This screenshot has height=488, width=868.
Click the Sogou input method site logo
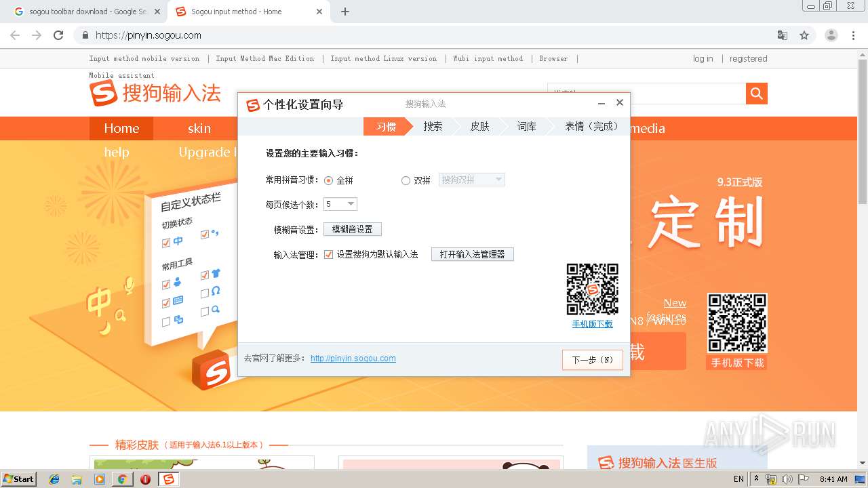[x=155, y=94]
